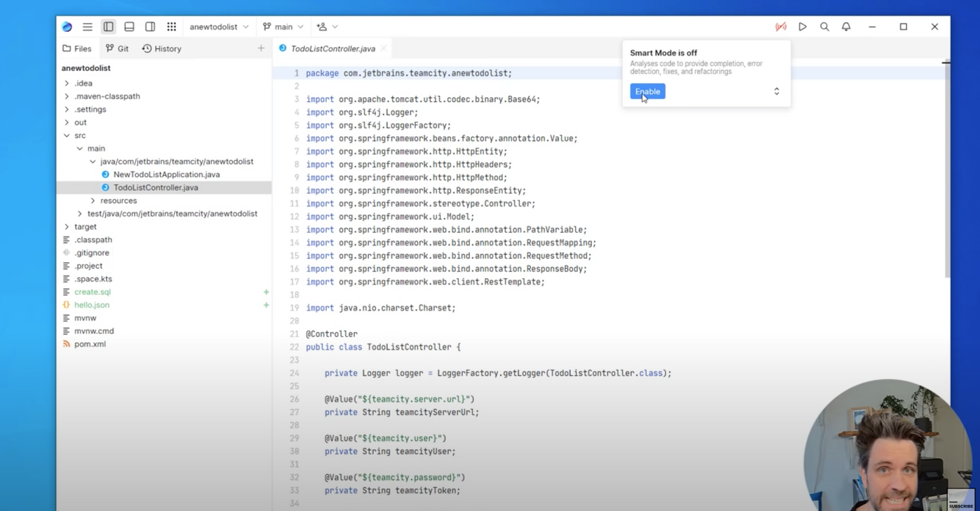The image size is (980, 511).
Task: Place cursor on the package declaration line
Action: [409, 73]
